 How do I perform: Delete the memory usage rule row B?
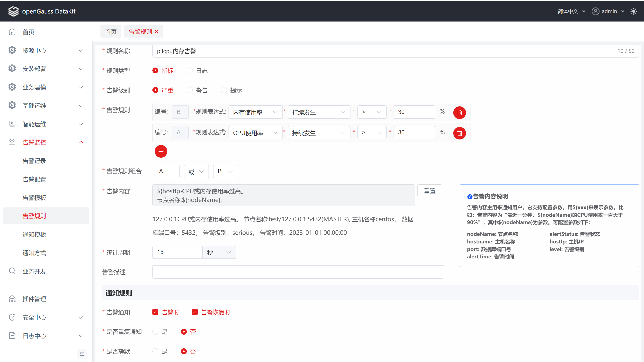click(459, 112)
